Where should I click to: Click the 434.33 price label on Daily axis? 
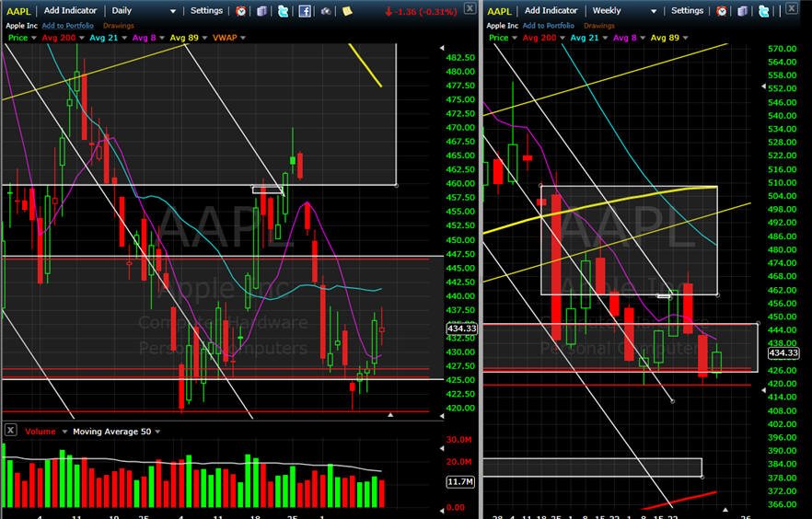click(461, 329)
